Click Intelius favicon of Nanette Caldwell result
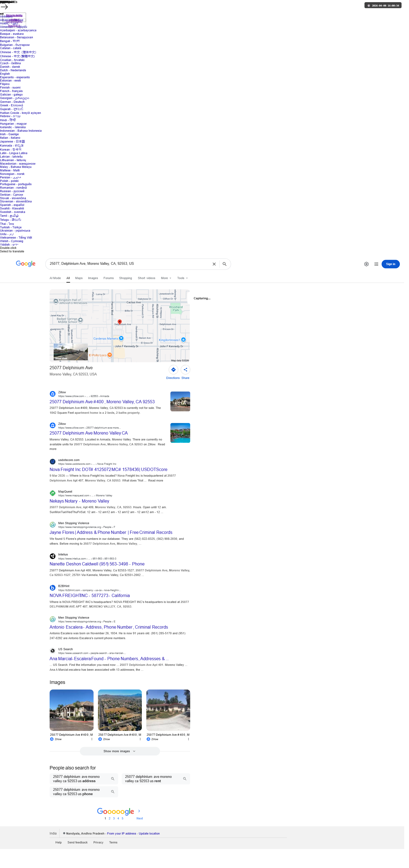The image size is (409, 868). pos(53,556)
